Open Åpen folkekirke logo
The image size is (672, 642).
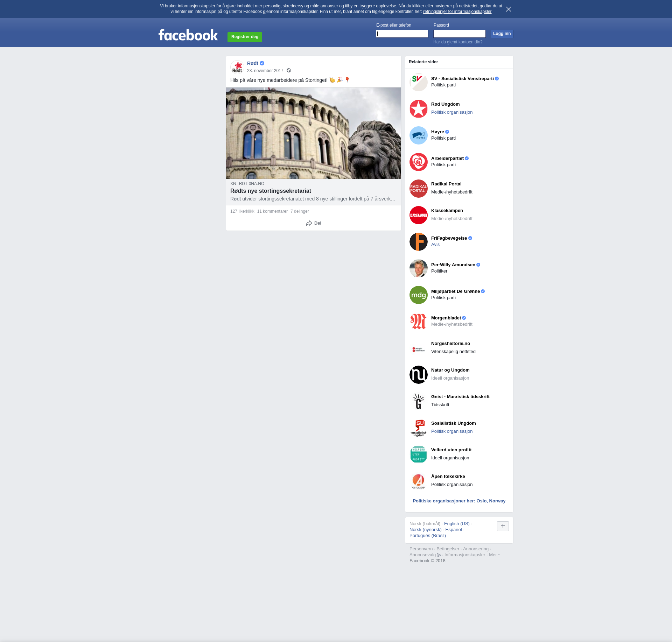coord(419,481)
